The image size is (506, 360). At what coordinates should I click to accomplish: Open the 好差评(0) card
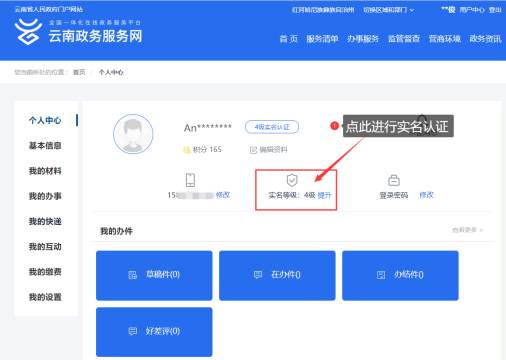[x=154, y=332]
